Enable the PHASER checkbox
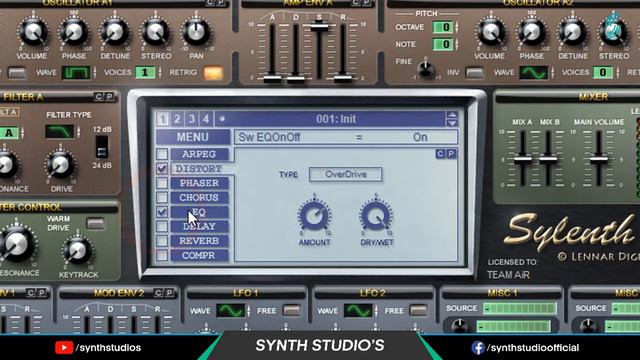Screen dimensions: 640x360 pos(162,183)
